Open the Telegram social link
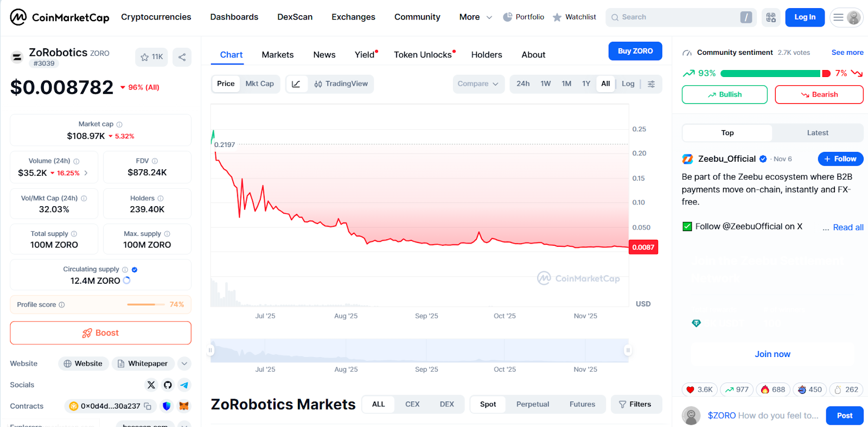This screenshot has width=868, height=427. 184,385
